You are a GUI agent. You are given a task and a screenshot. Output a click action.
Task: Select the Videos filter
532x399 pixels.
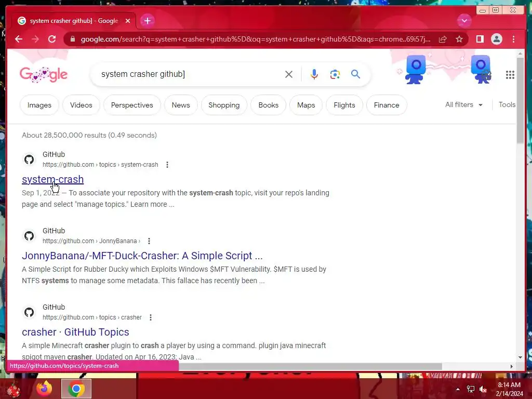click(81, 105)
